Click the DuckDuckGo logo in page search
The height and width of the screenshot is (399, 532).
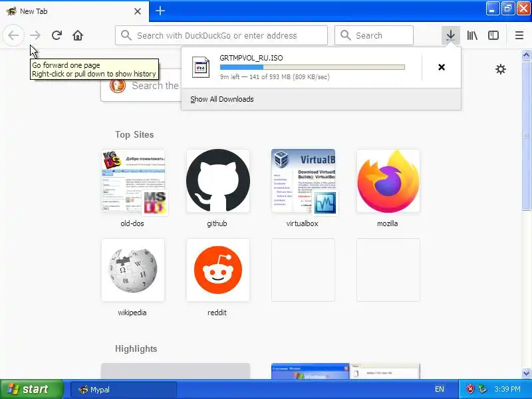tap(118, 86)
